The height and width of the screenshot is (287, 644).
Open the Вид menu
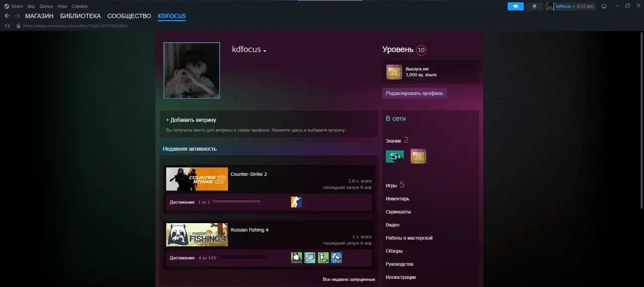(x=31, y=7)
